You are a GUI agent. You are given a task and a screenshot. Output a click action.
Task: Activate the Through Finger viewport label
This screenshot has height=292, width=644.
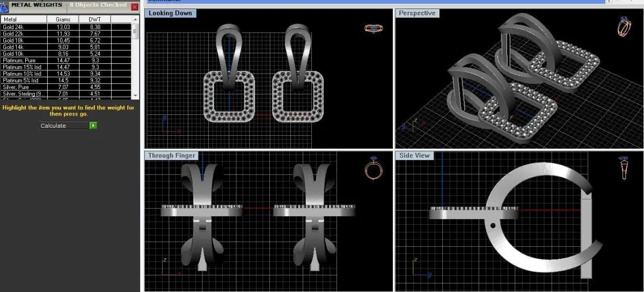point(172,156)
